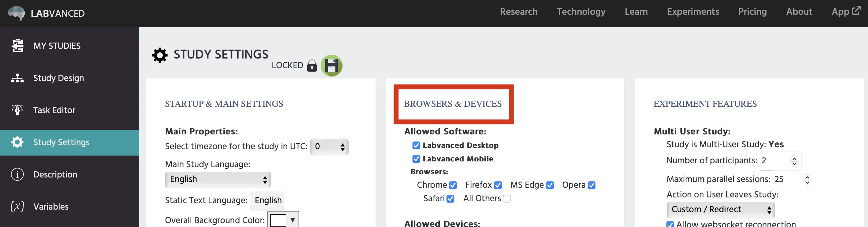Switch to the Experiments menu

693,12
